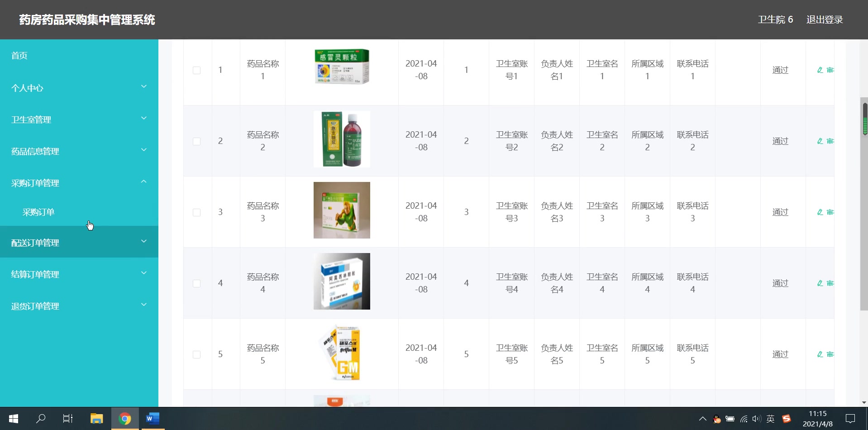868x430 pixels.
Task: Click the 药品名称 1 cell
Action: coord(263,70)
